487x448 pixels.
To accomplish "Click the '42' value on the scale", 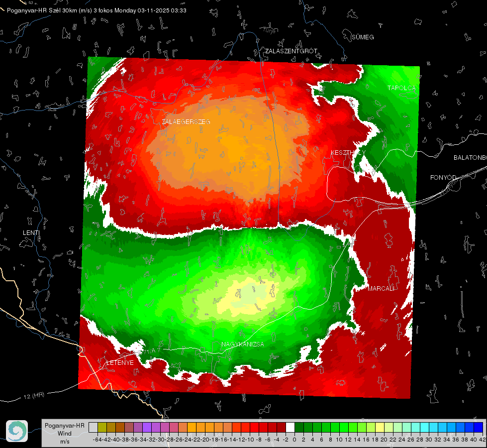I will 482,440.
